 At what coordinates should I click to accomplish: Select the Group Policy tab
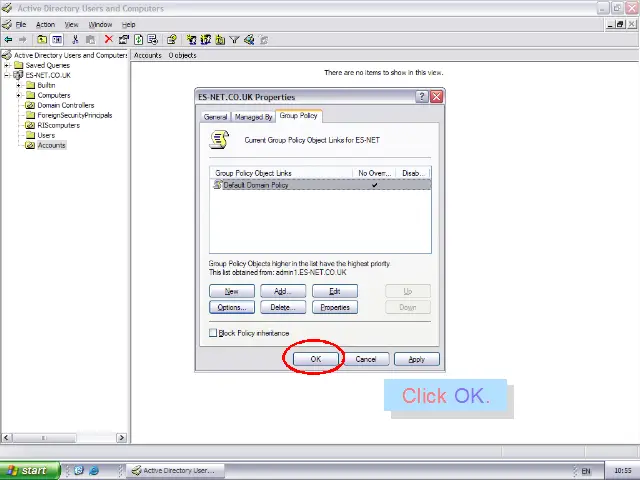(x=298, y=116)
